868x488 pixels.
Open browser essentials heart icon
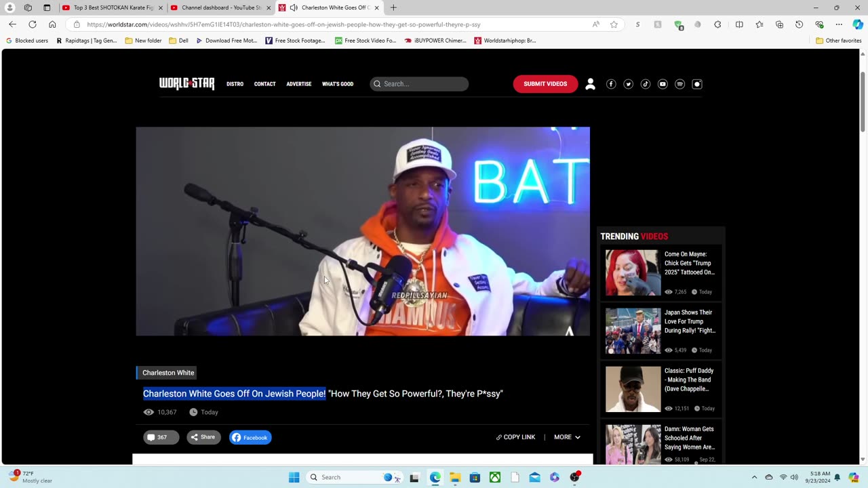819,24
